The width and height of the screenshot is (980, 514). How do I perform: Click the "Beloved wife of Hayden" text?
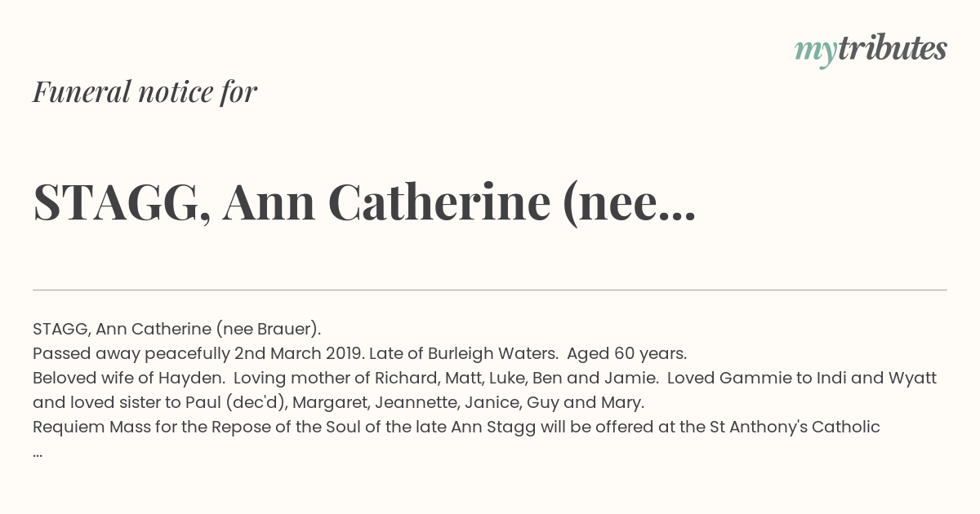point(129,378)
